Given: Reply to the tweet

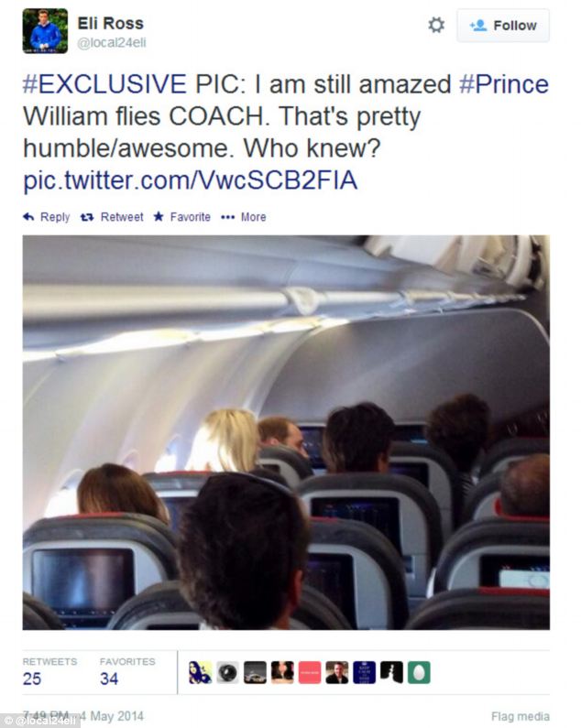Looking at the screenshot, I should [47, 217].
